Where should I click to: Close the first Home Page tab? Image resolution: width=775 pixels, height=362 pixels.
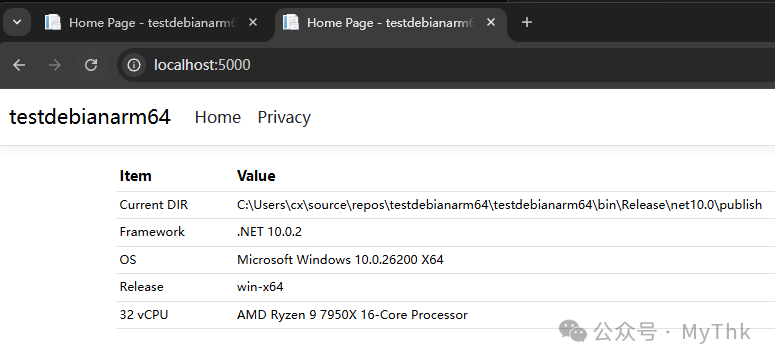[253, 22]
